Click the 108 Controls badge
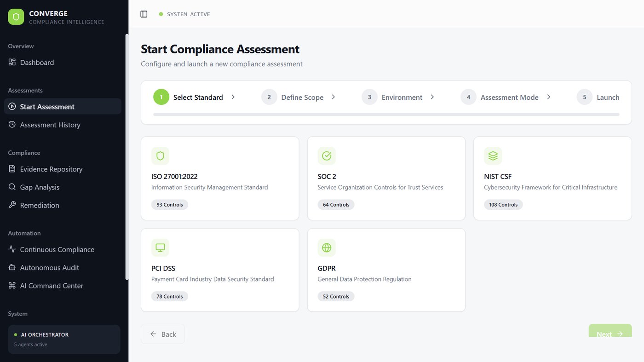Image resolution: width=644 pixels, height=362 pixels. [x=503, y=205]
